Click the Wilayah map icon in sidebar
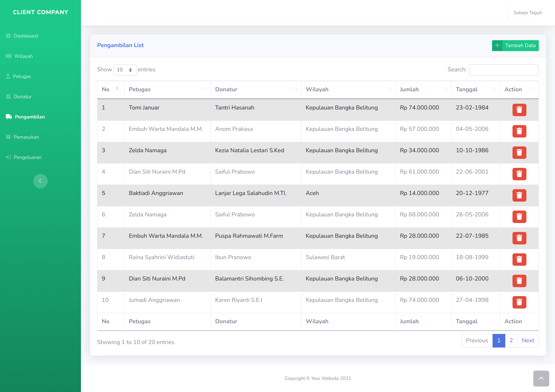Screen dimensions: 555x392 point(9,56)
